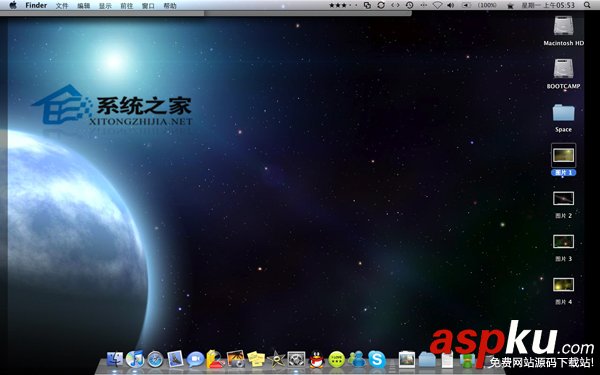Launch MSN Messenger from the Dock
The image size is (600, 375).
coord(357,359)
